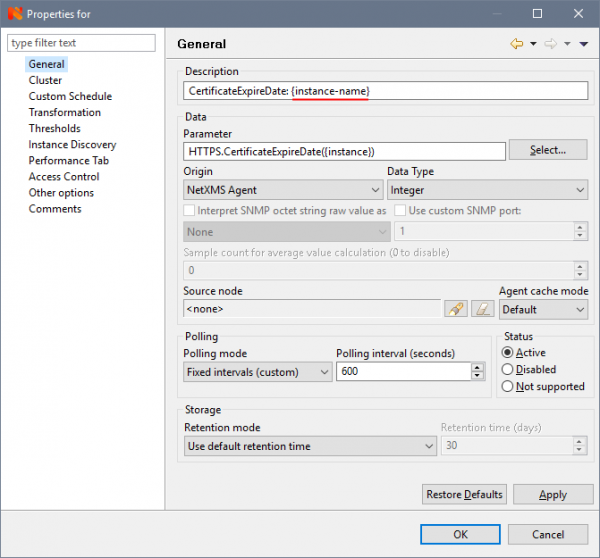Increase the polling interval with spinner
The width and height of the screenshot is (600, 558).
pyautogui.click(x=478, y=366)
